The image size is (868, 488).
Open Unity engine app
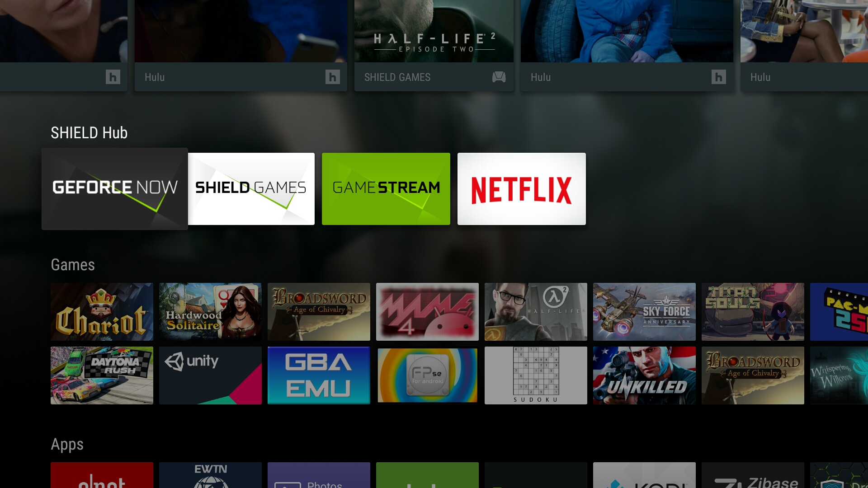210,375
